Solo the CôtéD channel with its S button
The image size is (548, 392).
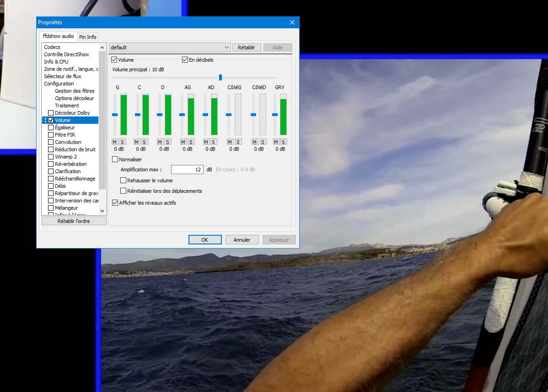263,142
